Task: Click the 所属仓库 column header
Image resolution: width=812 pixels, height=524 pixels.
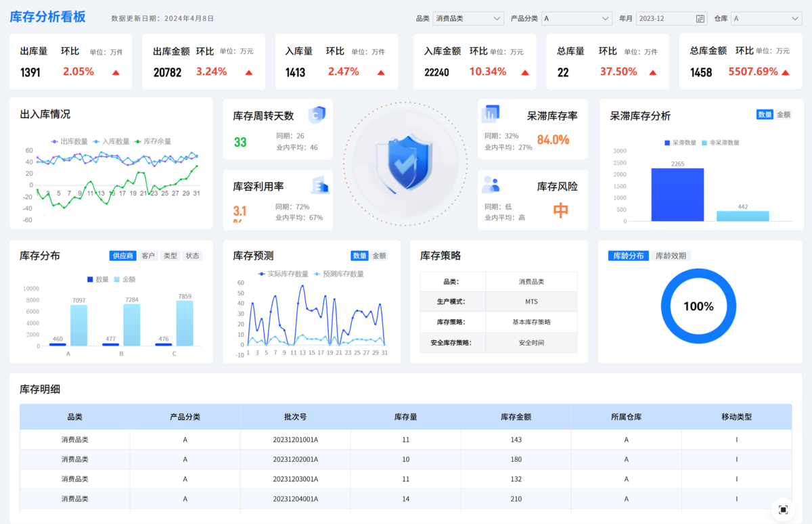Action: (626, 417)
